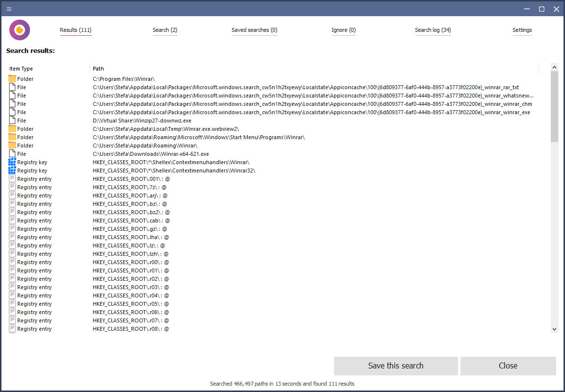Select path HKEY_CLASSES_ROOT\.r07\ : @
This screenshot has height=392, width=565.
(131, 320)
